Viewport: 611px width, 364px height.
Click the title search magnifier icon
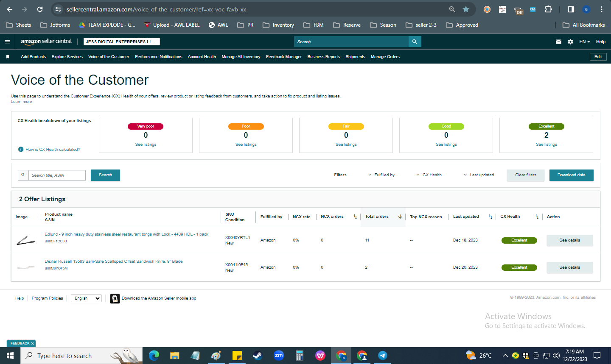[x=23, y=175]
